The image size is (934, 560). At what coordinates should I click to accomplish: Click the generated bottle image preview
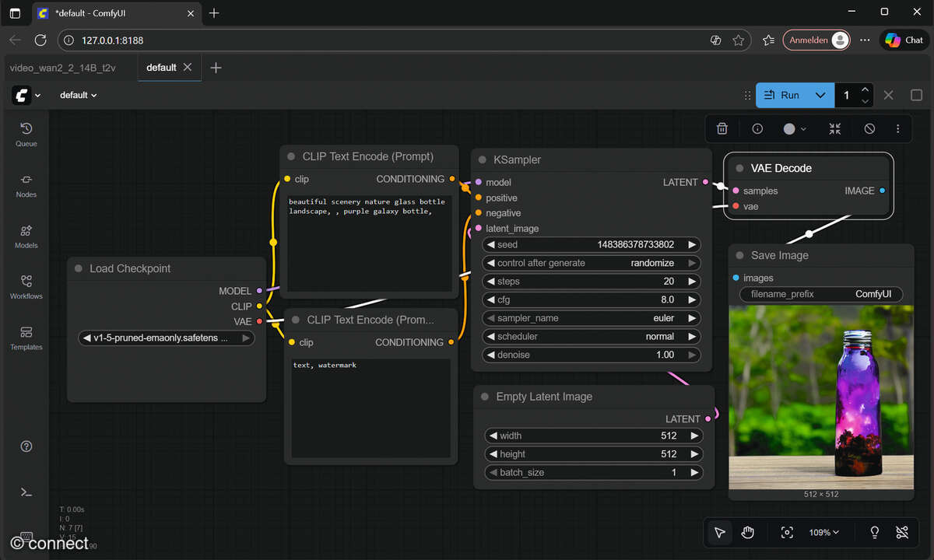point(821,397)
